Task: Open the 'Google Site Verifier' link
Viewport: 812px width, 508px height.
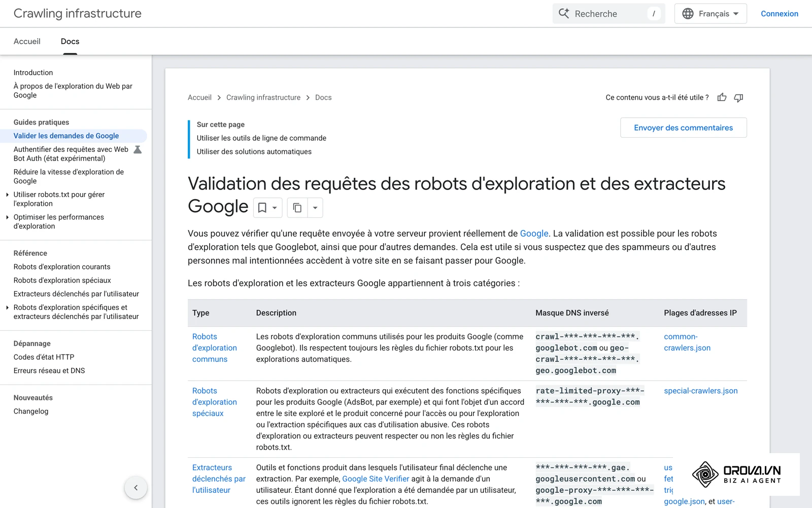Action: [376, 479]
